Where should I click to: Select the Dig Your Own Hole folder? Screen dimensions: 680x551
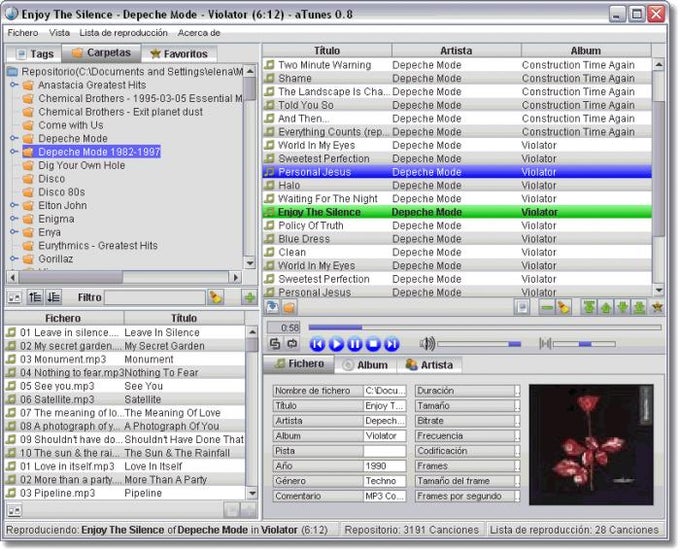coord(82,165)
